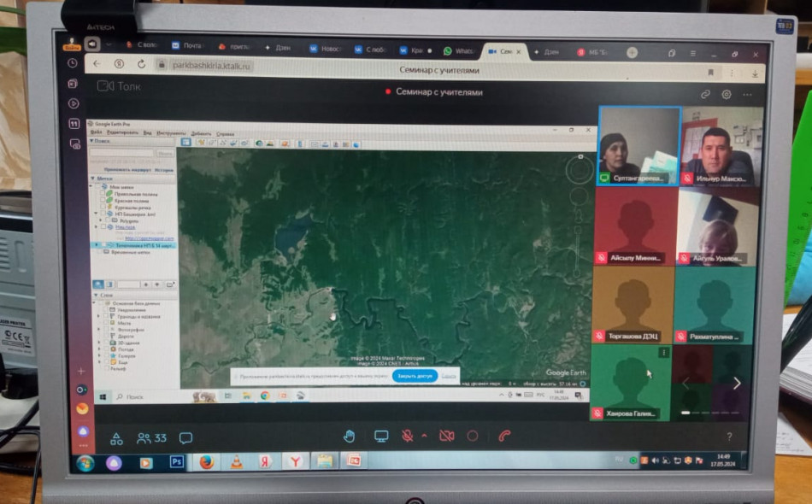812x504 pixels.
Task: Select the Ruler tool in Google Earth toolbar
Action: pyautogui.click(x=300, y=144)
